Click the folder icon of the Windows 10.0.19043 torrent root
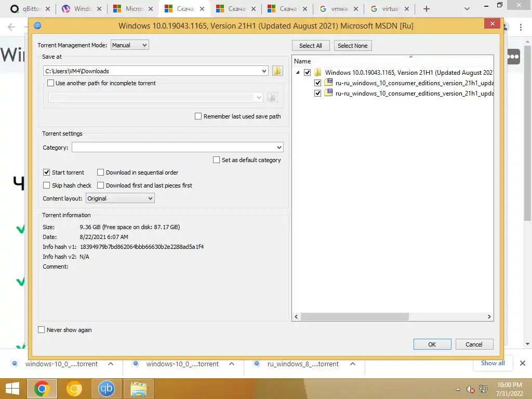532x399 pixels. coord(317,72)
